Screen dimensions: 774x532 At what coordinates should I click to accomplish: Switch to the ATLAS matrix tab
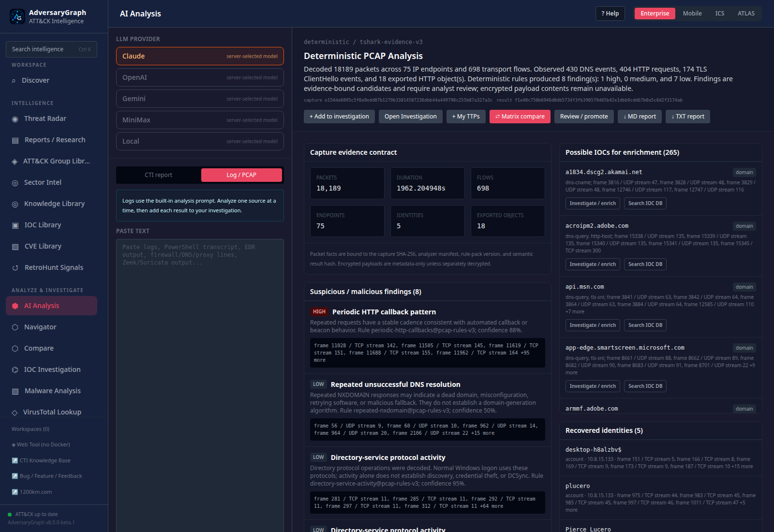click(x=746, y=14)
